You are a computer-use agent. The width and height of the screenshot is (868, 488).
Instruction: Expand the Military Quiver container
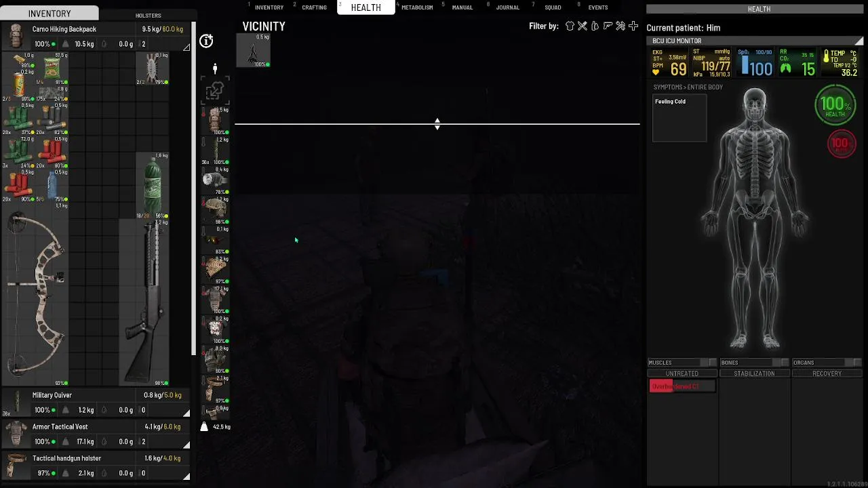point(186,413)
